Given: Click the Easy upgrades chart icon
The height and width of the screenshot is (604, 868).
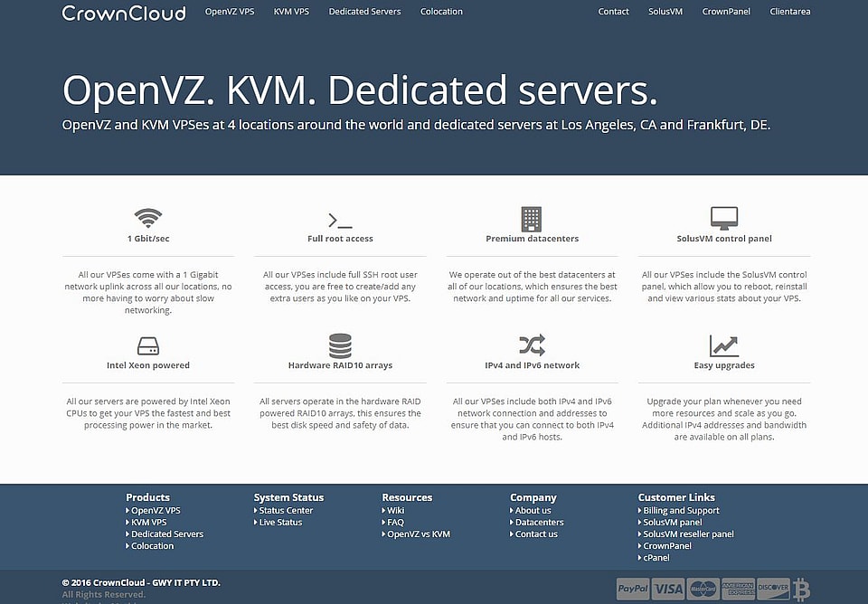Looking at the screenshot, I should [x=724, y=345].
